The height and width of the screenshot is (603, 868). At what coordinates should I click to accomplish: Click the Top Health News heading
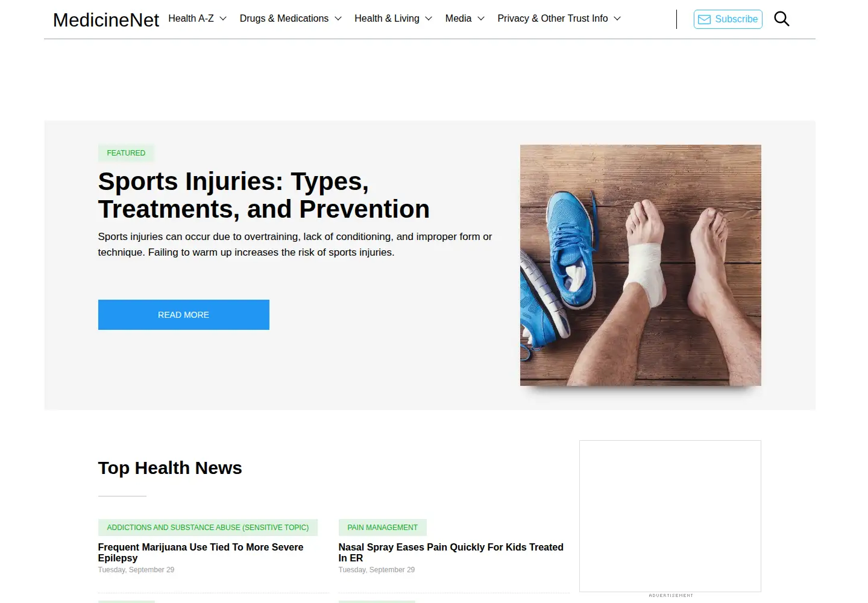coord(170,468)
